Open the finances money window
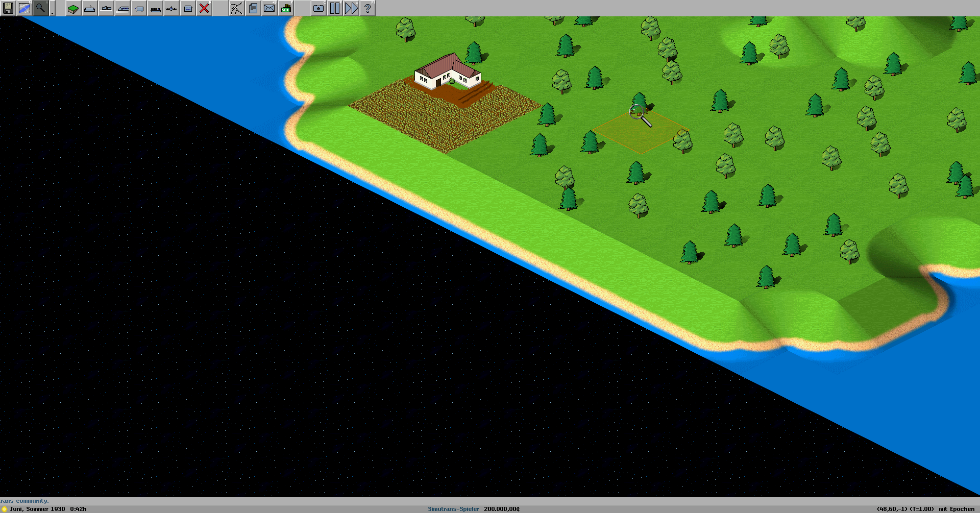The image size is (980, 513). (286, 8)
